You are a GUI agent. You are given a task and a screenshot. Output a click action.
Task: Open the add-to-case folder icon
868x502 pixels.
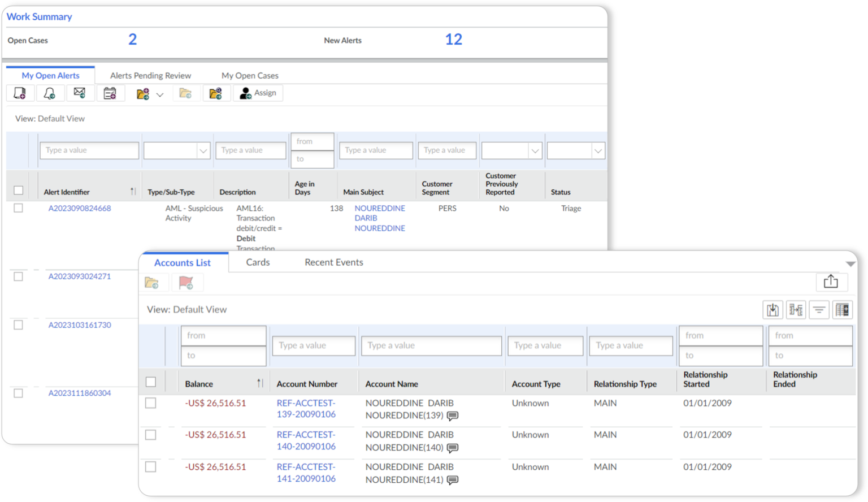click(x=142, y=93)
